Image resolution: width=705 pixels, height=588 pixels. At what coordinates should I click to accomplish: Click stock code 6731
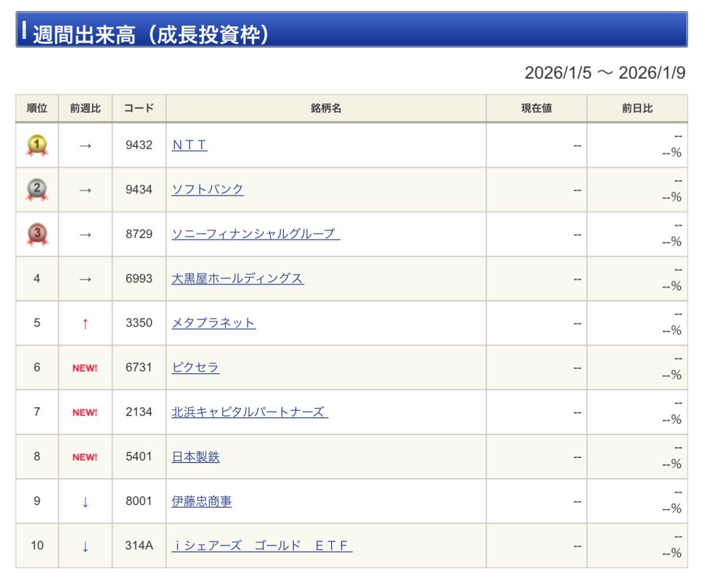click(139, 367)
